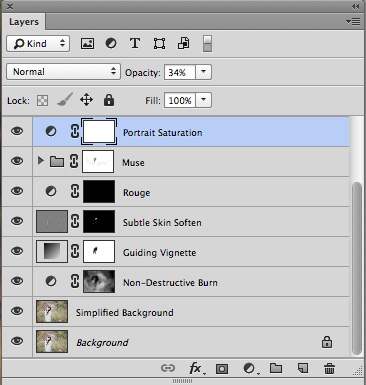Close the panel with X
The height and width of the screenshot is (385, 366).
[x=10, y=6]
